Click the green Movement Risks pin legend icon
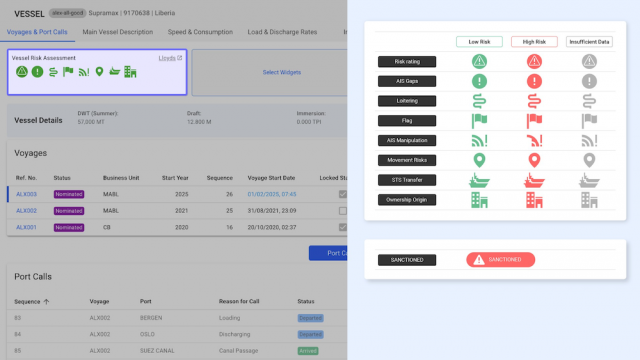This screenshot has width=640, height=360. coord(479,160)
